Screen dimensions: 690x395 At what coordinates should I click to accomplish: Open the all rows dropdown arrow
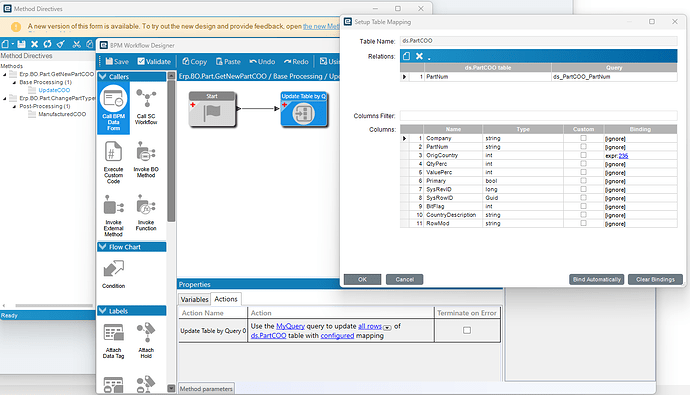coord(387,328)
